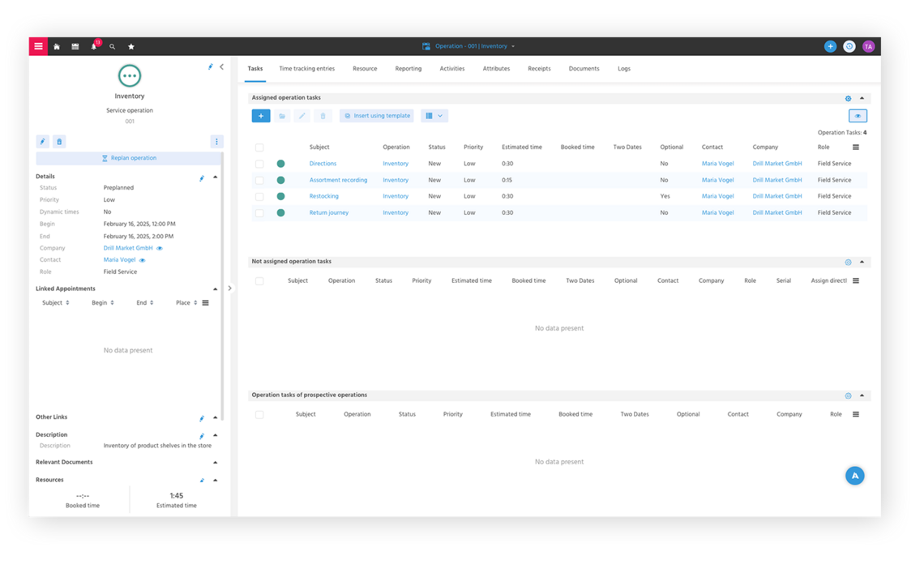924x577 pixels.
Task: Open the hamburger navigation menu
Action: click(38, 46)
